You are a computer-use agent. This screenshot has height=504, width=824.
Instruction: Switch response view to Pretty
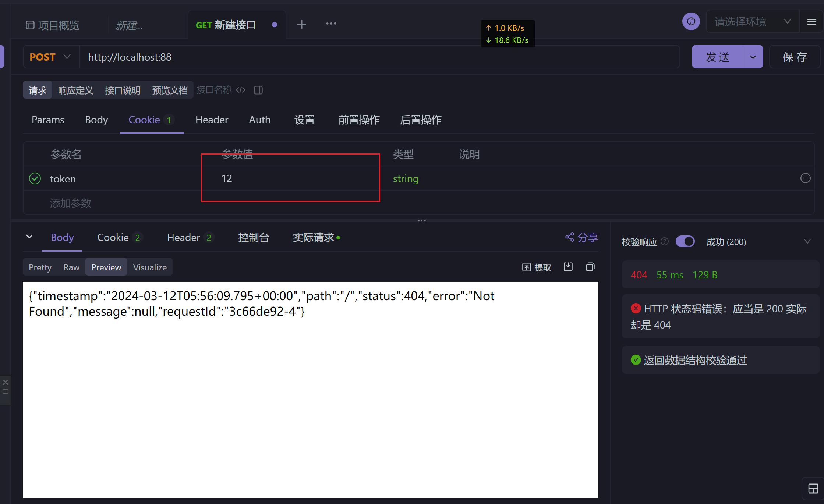(40, 267)
